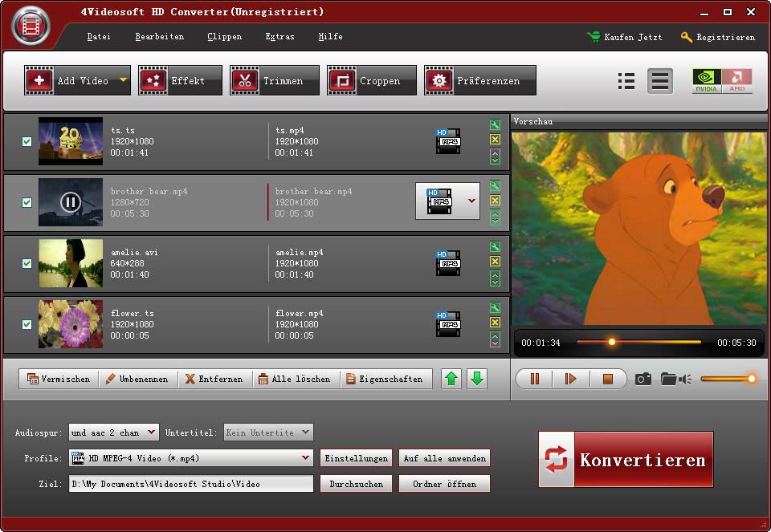Switch to the compact list view icon

pyautogui.click(x=660, y=81)
